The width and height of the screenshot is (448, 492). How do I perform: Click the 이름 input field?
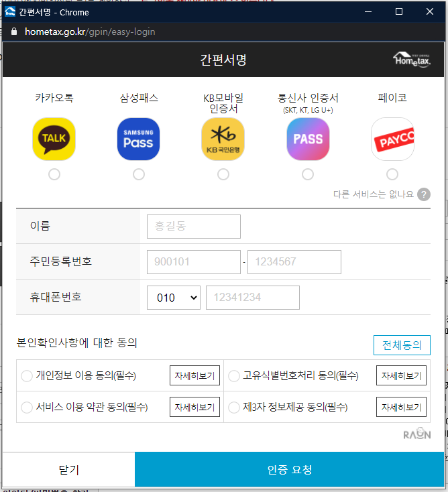194,227
